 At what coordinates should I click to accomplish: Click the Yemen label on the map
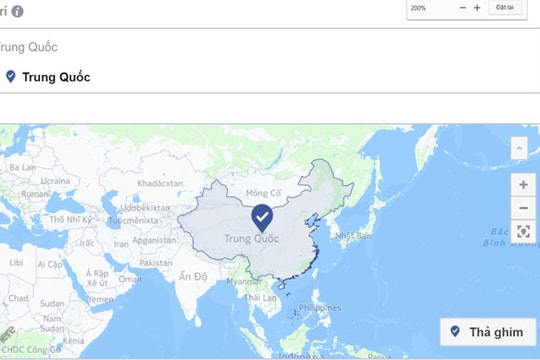[101, 299]
